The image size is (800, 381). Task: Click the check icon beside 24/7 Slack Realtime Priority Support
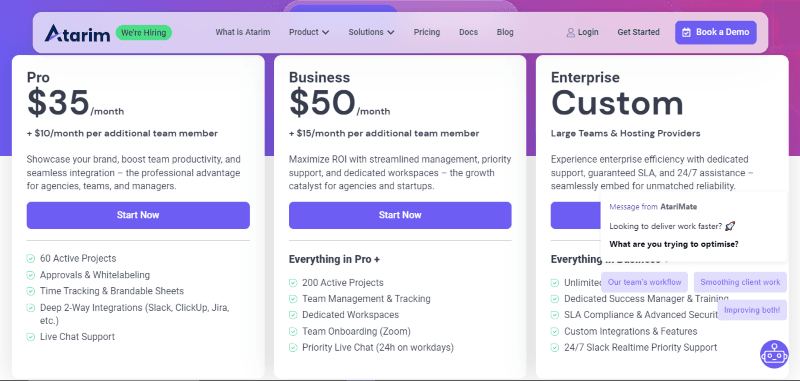click(x=555, y=348)
